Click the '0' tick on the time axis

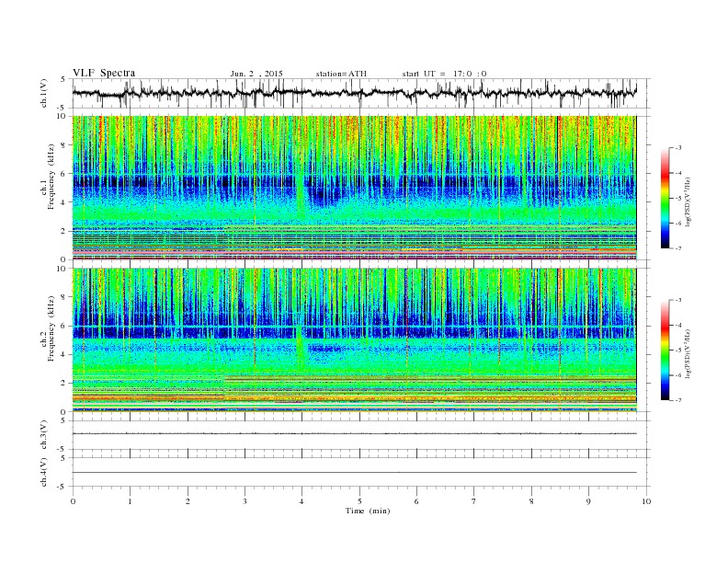(73, 501)
